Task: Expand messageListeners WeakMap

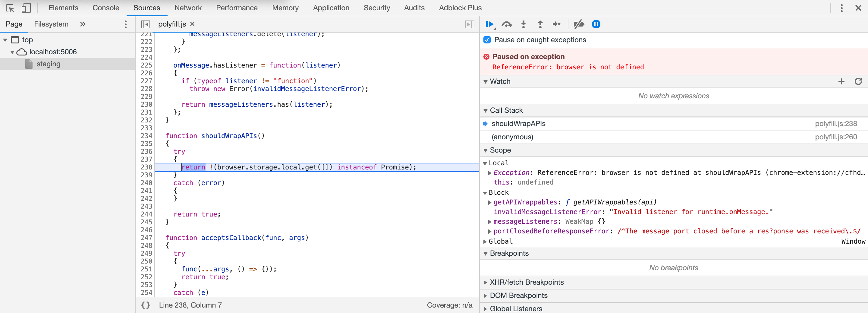Action: (x=489, y=222)
